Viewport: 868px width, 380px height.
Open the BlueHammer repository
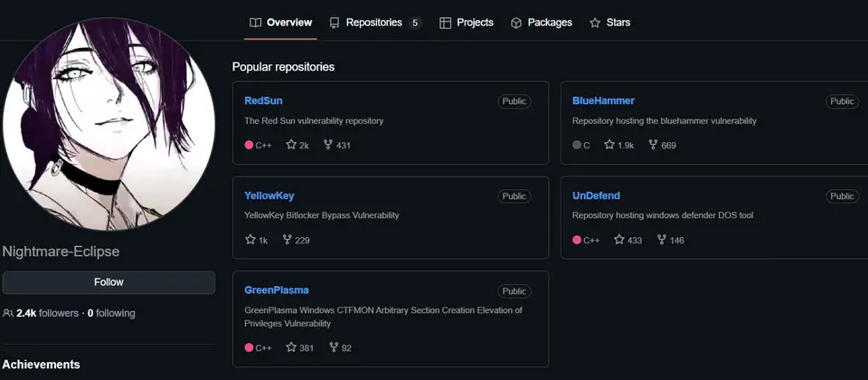coord(603,100)
